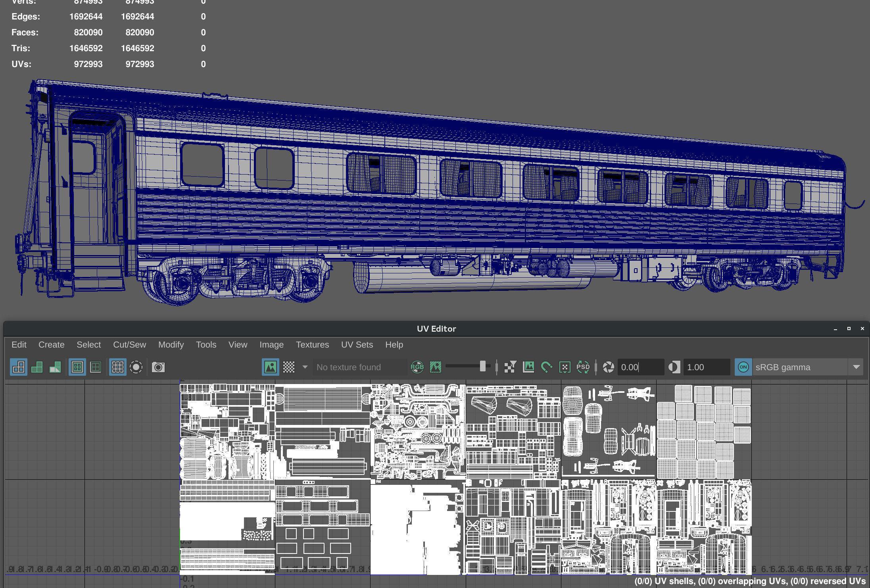Click the 'UVs:' statistic label
Viewport: 870px width, 588px height.
21,64
